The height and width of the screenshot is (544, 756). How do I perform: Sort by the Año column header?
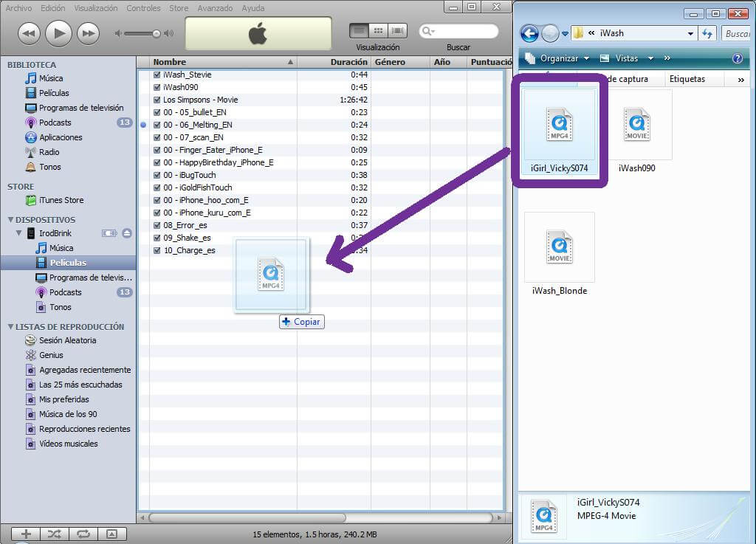coord(448,62)
